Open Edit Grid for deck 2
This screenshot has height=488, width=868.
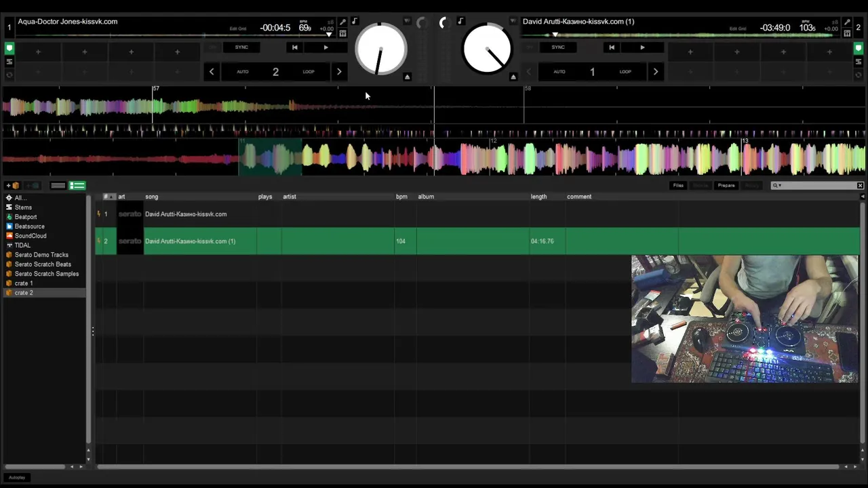[738, 28]
